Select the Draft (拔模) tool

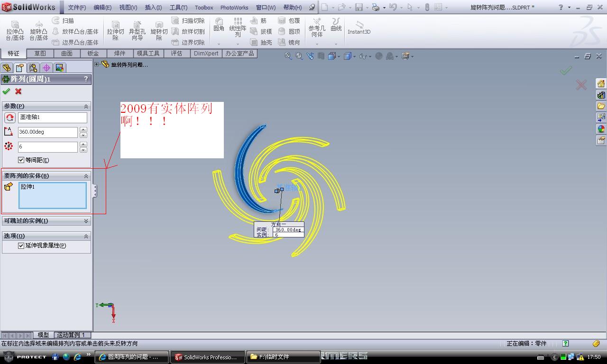coord(261,32)
